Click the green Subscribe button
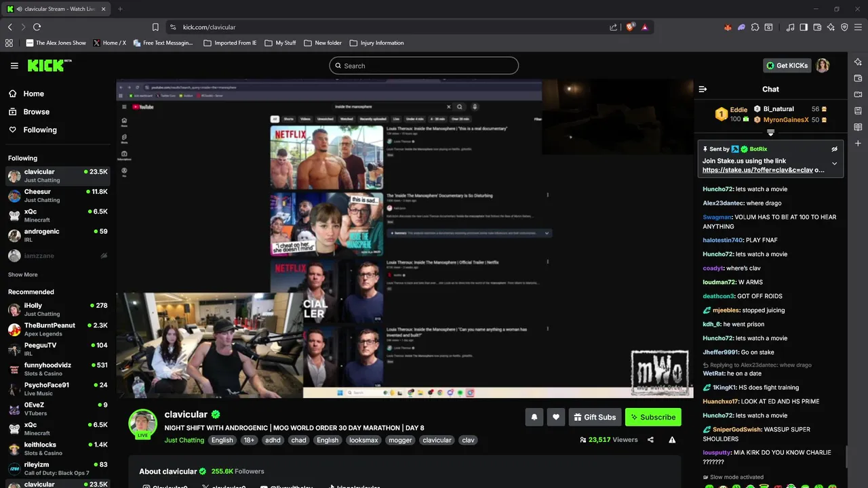The width and height of the screenshot is (868, 488). [x=653, y=417]
